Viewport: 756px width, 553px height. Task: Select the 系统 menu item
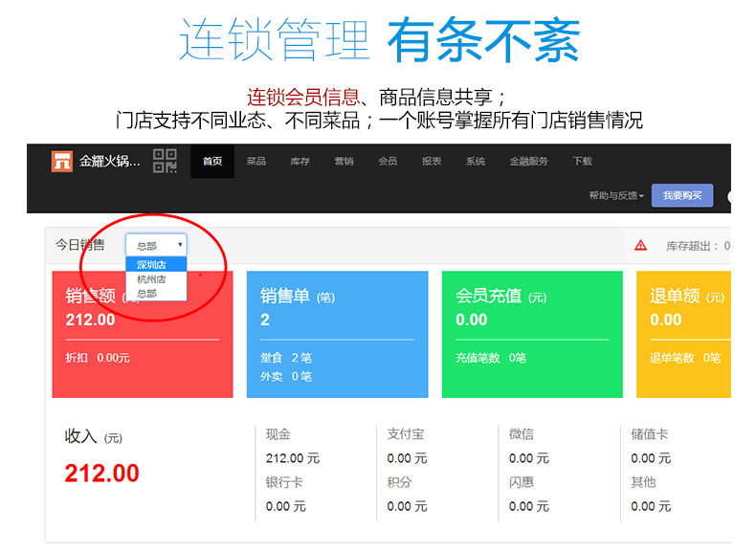tap(476, 162)
